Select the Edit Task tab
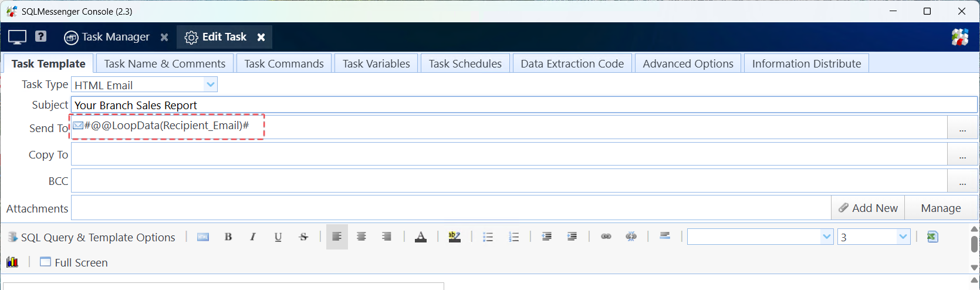 coord(215,37)
